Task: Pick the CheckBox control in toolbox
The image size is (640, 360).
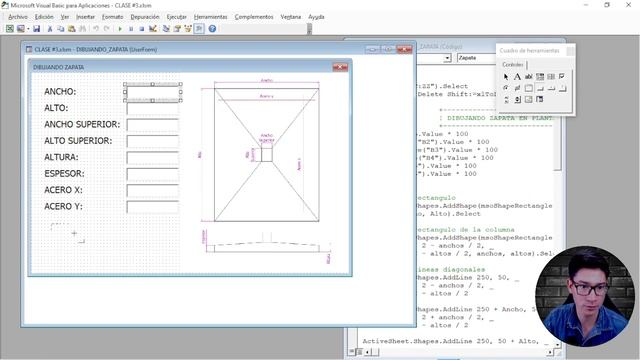Action: (562, 76)
